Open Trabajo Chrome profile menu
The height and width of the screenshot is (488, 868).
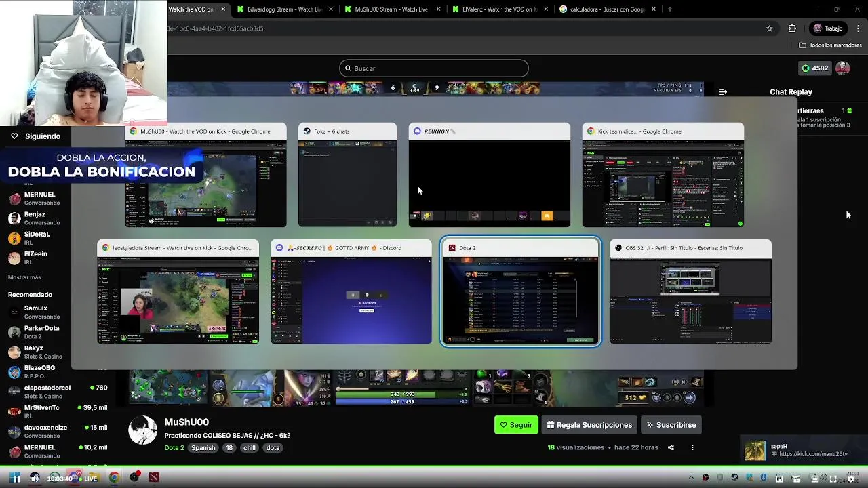[828, 28]
